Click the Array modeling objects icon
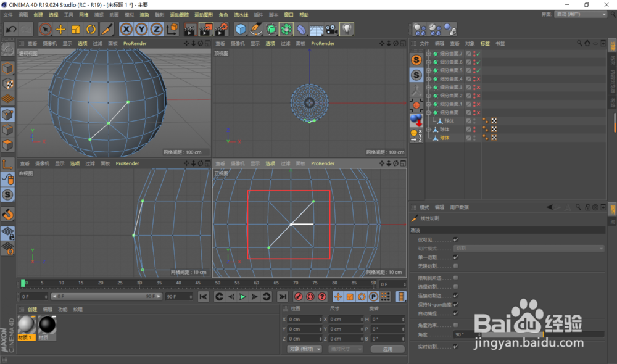This screenshot has height=364, width=617. coord(286,29)
